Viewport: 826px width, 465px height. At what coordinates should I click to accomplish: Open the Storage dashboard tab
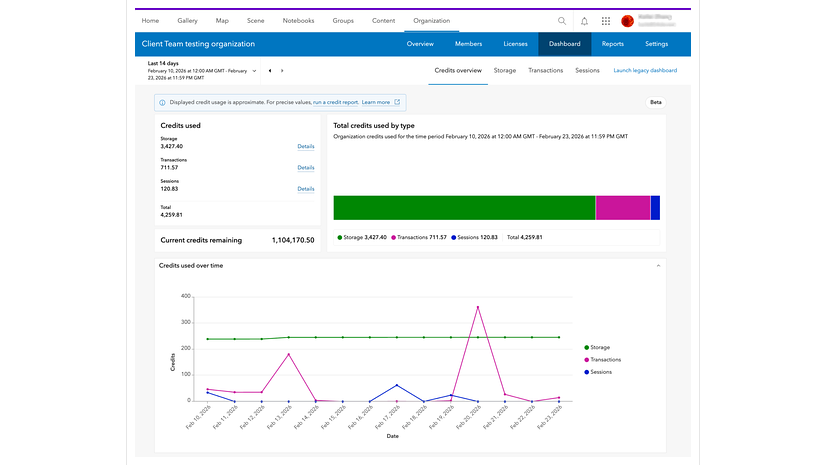coord(504,71)
